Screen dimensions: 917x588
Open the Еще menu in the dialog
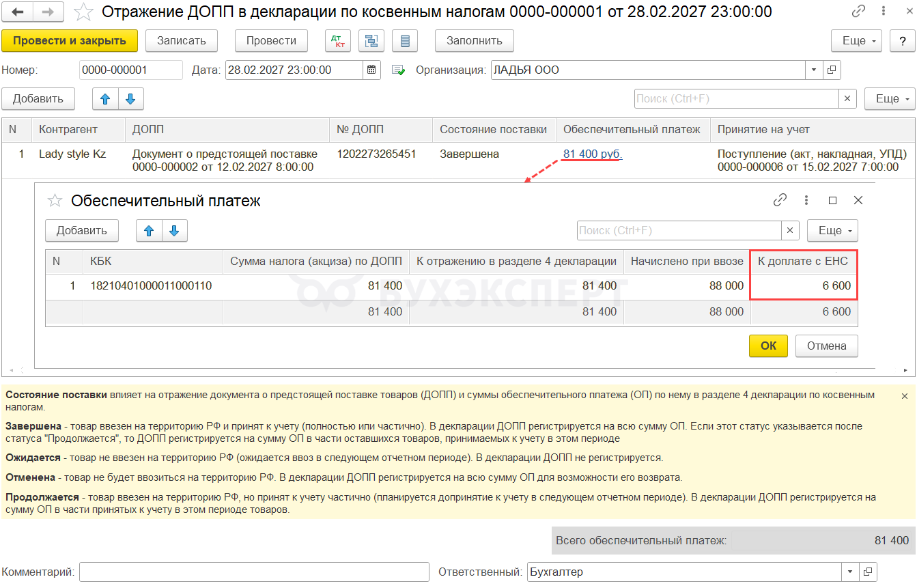point(832,231)
